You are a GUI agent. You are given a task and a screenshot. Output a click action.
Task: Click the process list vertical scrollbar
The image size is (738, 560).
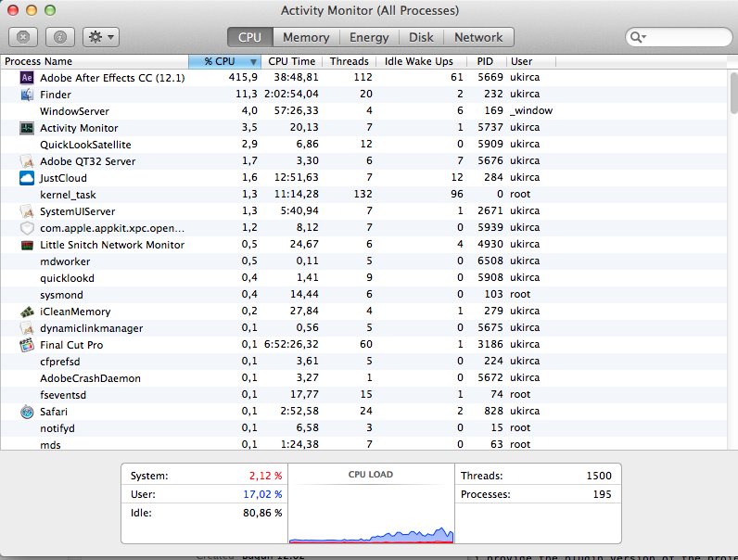coord(733,93)
